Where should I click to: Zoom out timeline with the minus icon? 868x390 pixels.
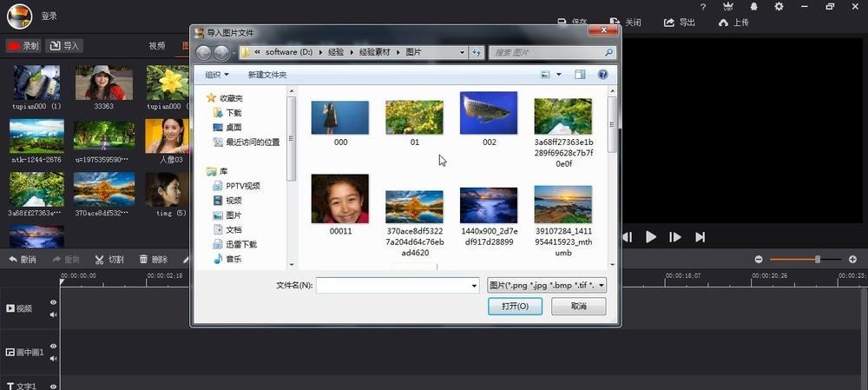(759, 259)
